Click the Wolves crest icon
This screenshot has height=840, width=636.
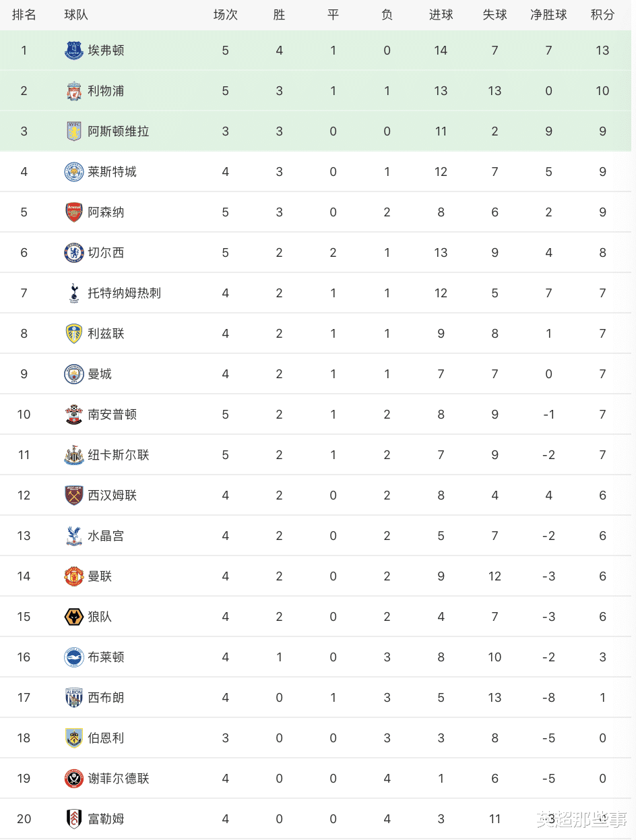[74, 617]
